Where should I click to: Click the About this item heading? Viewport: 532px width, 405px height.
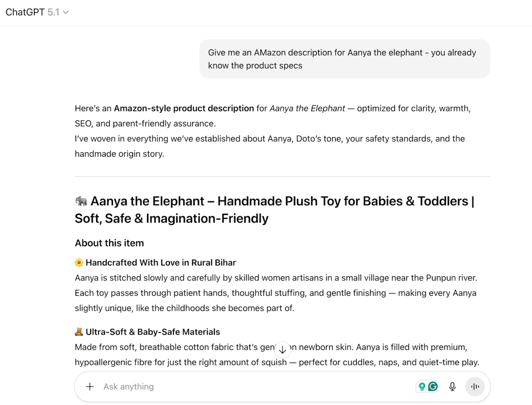pyautogui.click(x=109, y=243)
